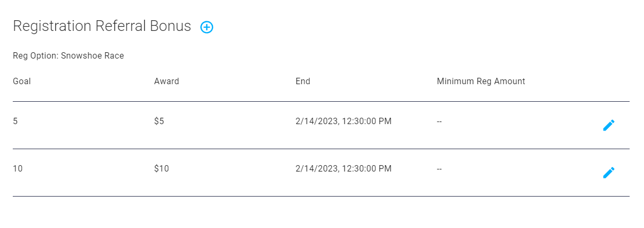Click the Minimum Reg Amount header
This screenshot has width=644, height=228.
point(481,82)
